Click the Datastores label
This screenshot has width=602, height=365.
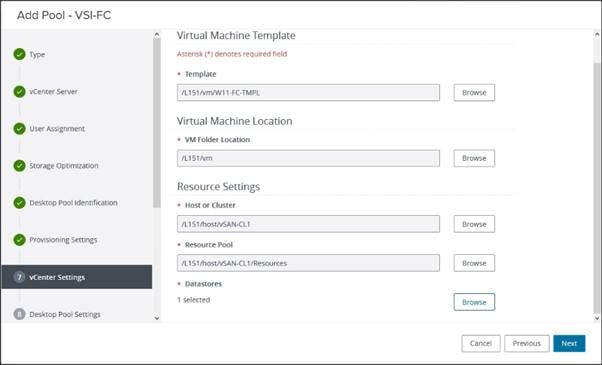tap(203, 284)
